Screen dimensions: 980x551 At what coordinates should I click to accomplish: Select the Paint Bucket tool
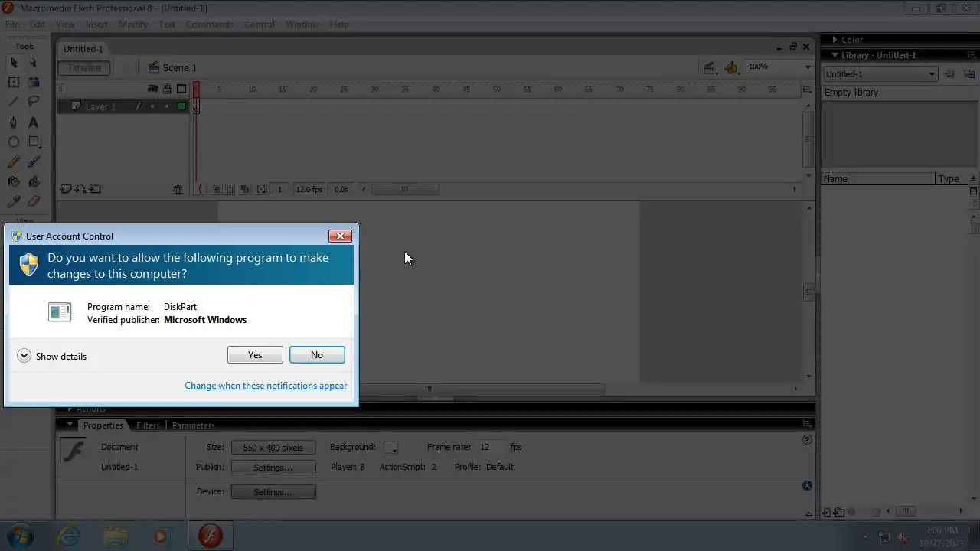34,182
